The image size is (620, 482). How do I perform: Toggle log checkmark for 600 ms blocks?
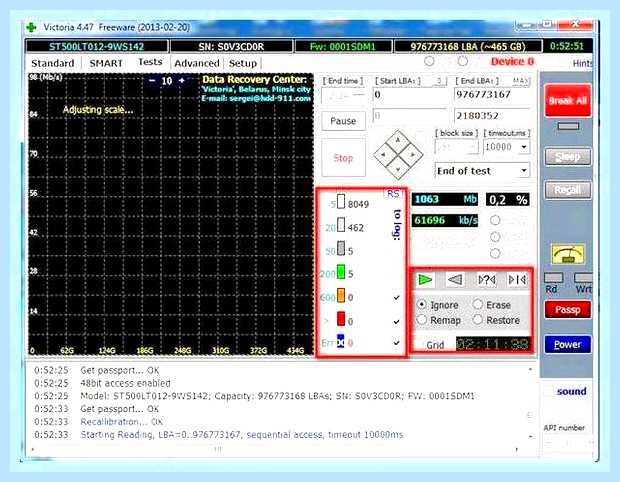396,297
